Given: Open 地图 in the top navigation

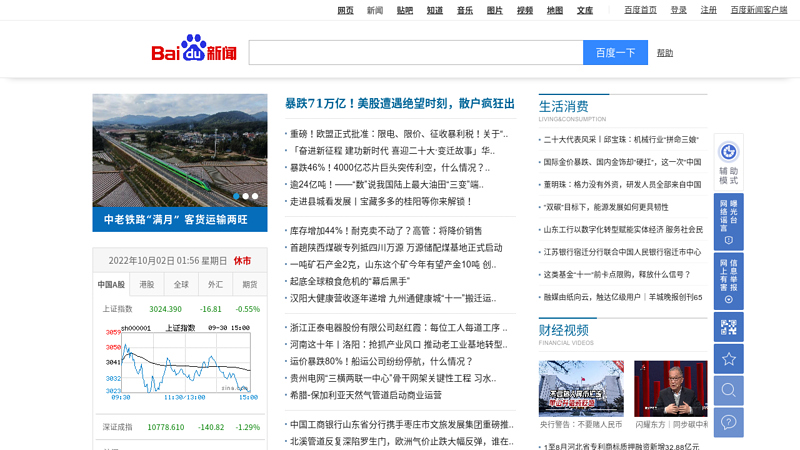Looking at the screenshot, I should click(555, 10).
